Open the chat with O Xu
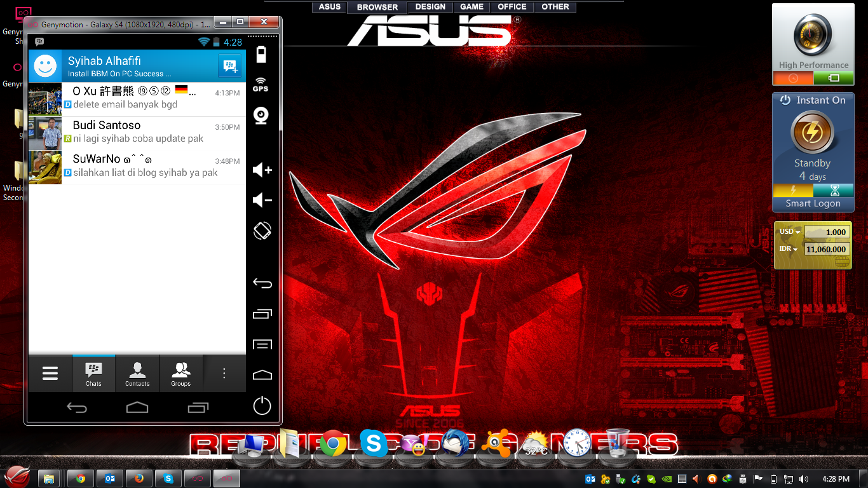Image resolution: width=868 pixels, height=488 pixels. 137,99
